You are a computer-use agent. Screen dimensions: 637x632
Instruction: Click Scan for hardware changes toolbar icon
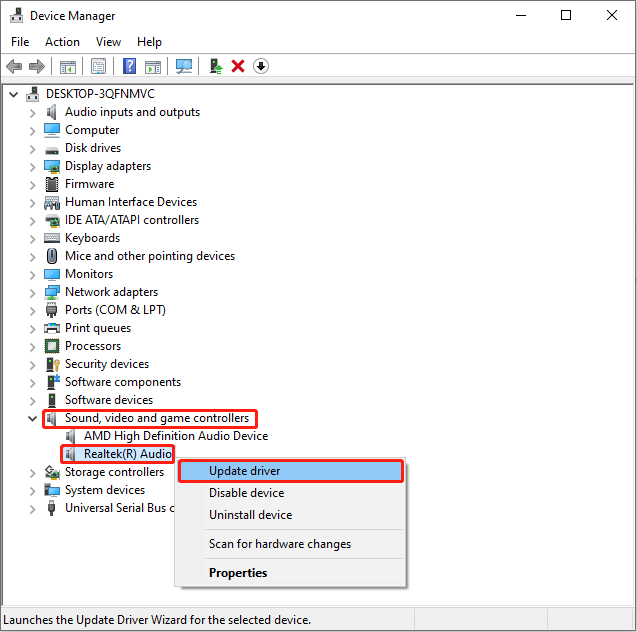coord(183,66)
